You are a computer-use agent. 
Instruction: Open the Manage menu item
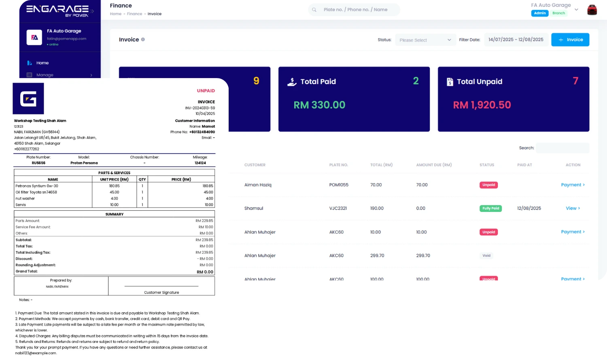[45, 75]
